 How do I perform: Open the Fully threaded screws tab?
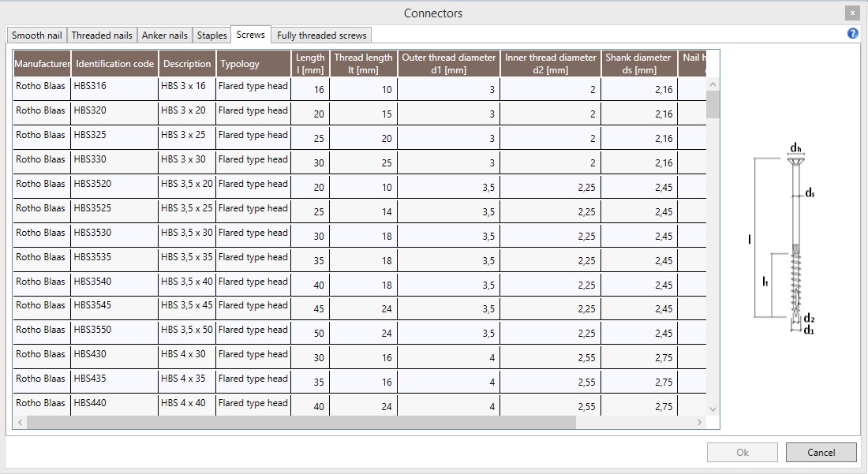point(322,35)
